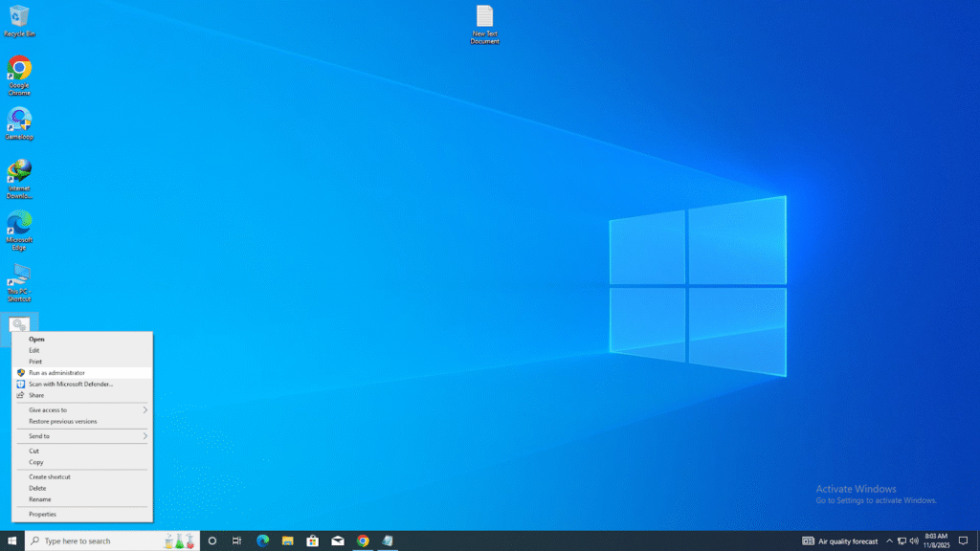This screenshot has width=980, height=551.
Task: Expand the Send to submenu
Action: click(82, 436)
